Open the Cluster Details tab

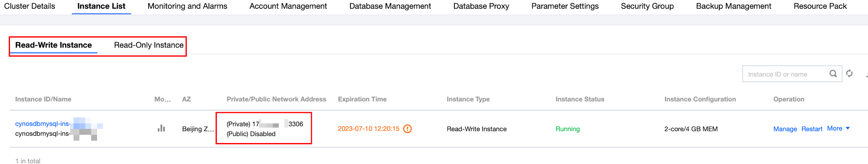point(30,6)
